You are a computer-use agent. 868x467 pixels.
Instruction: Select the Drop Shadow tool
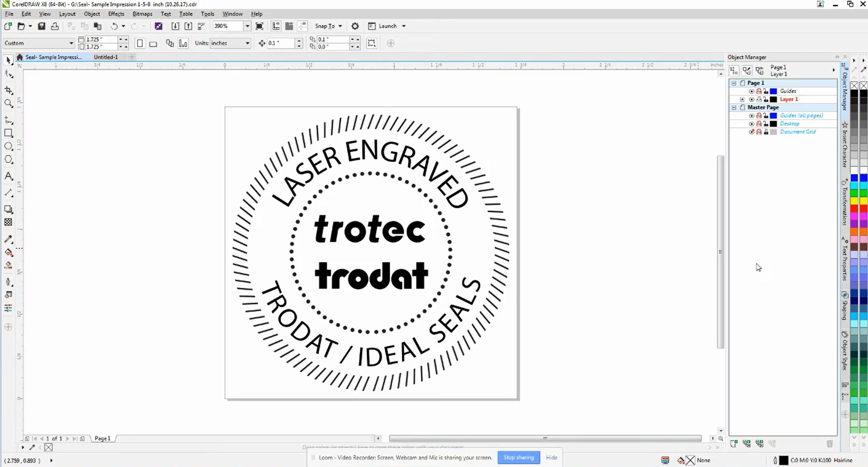coord(8,209)
